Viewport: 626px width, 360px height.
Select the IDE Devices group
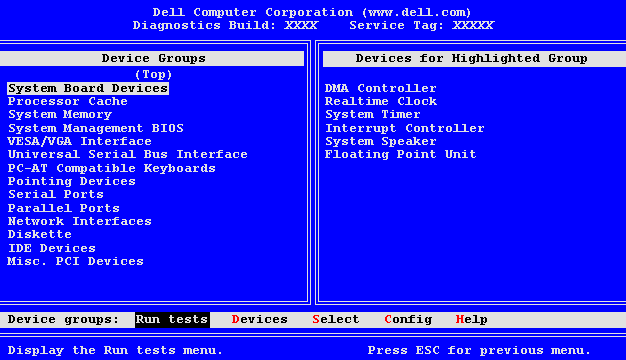52,248
